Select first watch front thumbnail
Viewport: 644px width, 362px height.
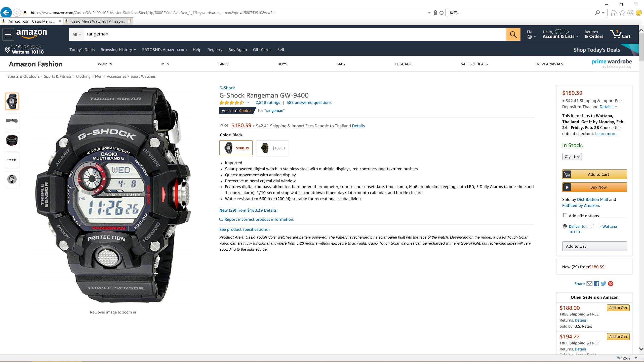coord(12,101)
